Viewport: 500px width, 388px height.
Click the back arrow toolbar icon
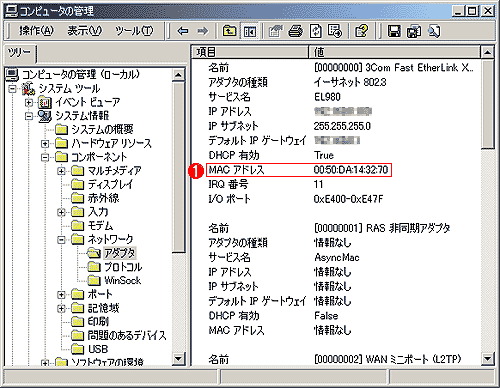coord(183,31)
